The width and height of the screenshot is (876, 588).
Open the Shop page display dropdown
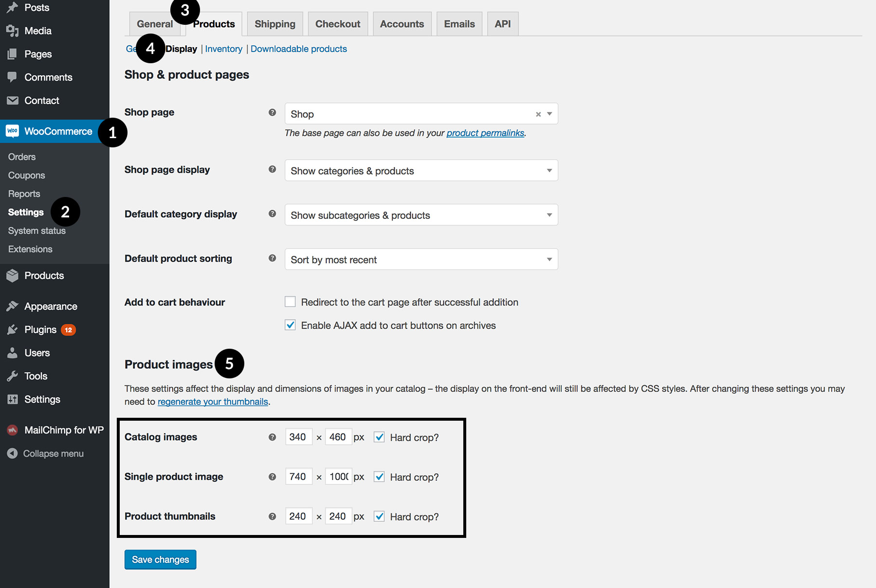(421, 171)
